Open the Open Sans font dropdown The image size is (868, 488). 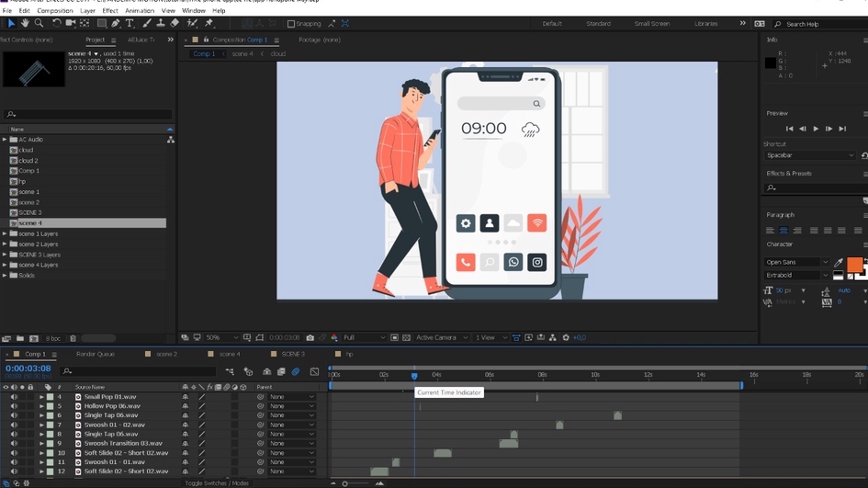pos(797,262)
